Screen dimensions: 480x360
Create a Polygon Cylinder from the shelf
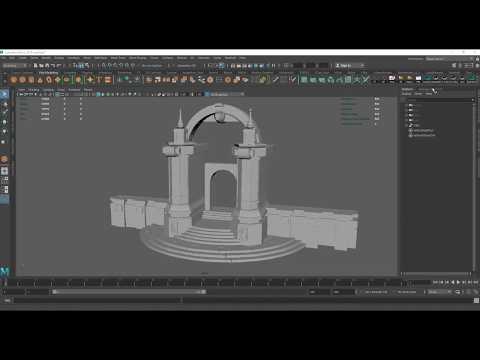(31, 80)
